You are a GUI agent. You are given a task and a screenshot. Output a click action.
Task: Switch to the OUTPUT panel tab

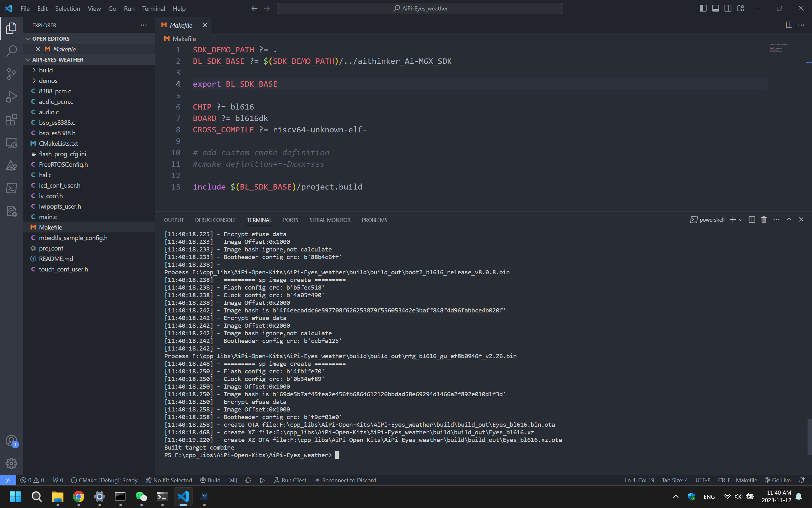pos(174,220)
